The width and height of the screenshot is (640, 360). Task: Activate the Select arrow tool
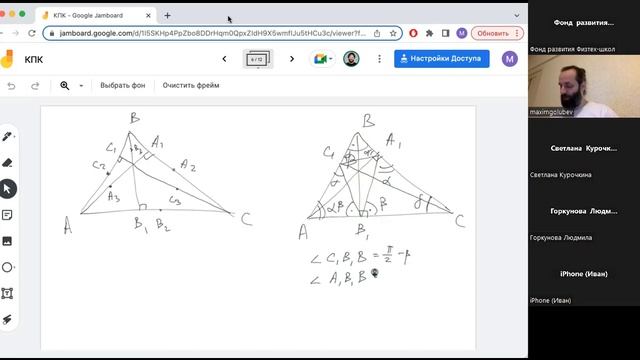[x=7, y=189]
